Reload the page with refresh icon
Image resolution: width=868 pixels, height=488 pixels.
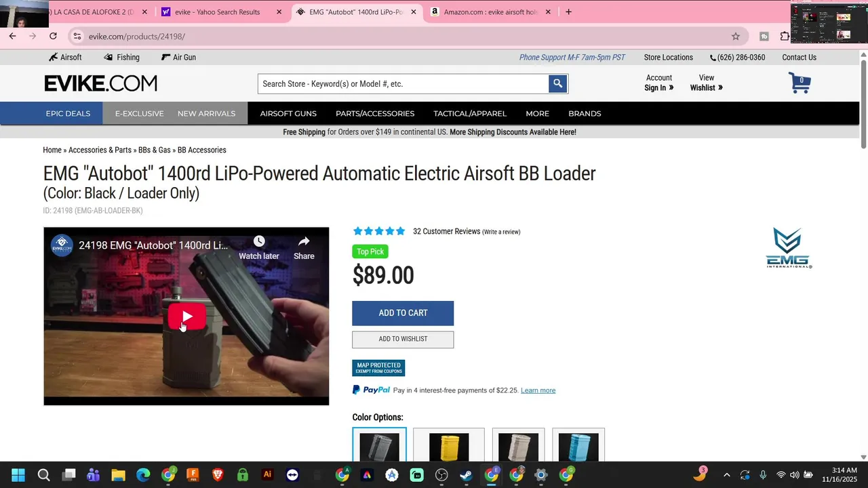53,36
